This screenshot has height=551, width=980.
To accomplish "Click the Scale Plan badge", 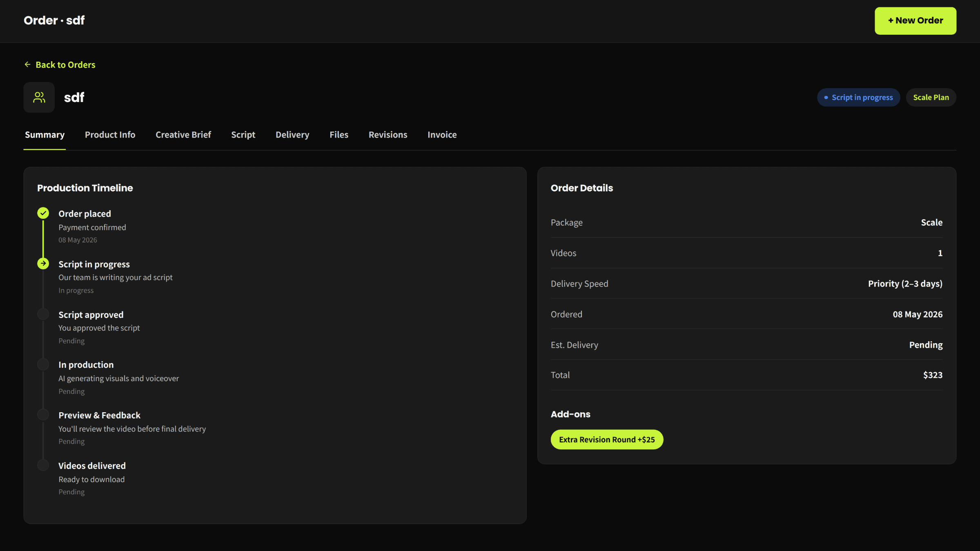I will point(931,98).
